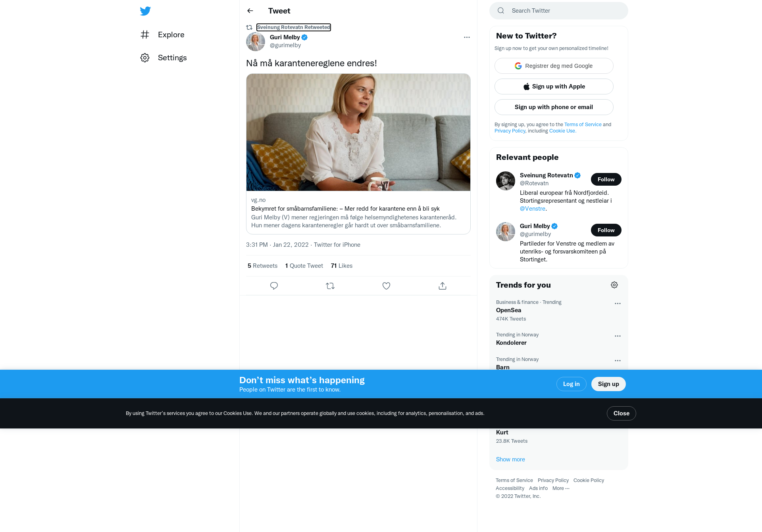This screenshot has width=762, height=532.
Task: Sign up with Apple
Action: (554, 86)
